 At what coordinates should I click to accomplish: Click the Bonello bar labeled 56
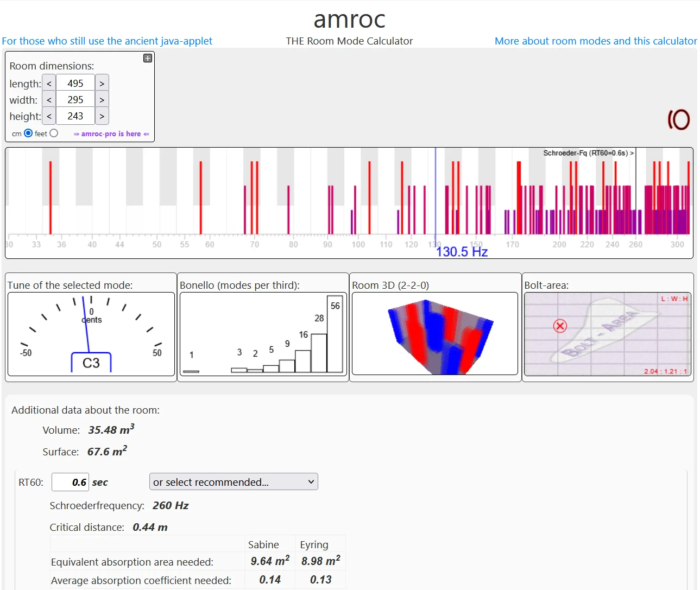tap(335, 334)
